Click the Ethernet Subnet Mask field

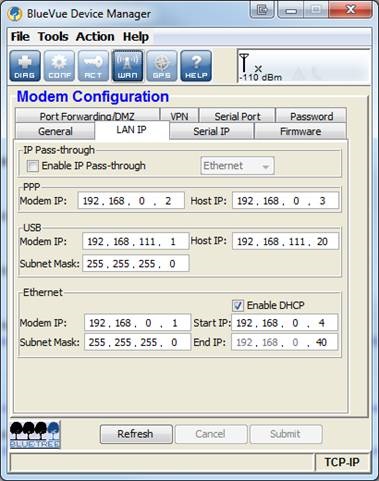coord(137,342)
